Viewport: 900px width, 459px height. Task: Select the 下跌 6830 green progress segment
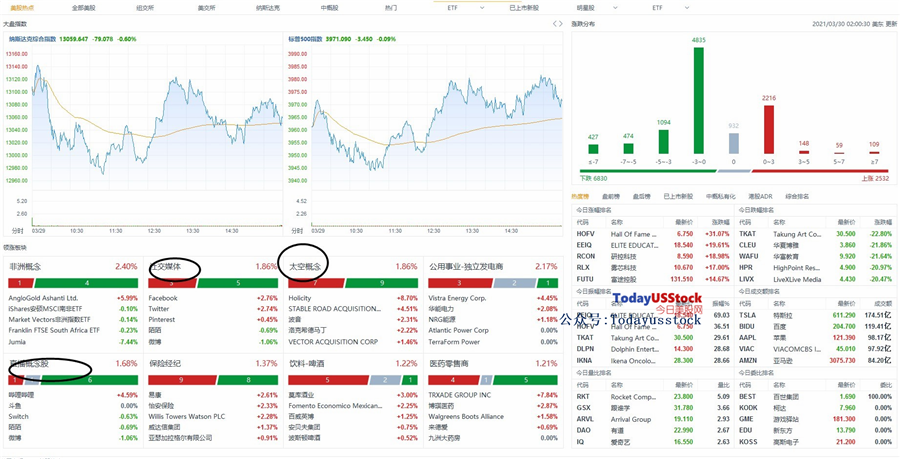click(x=647, y=171)
